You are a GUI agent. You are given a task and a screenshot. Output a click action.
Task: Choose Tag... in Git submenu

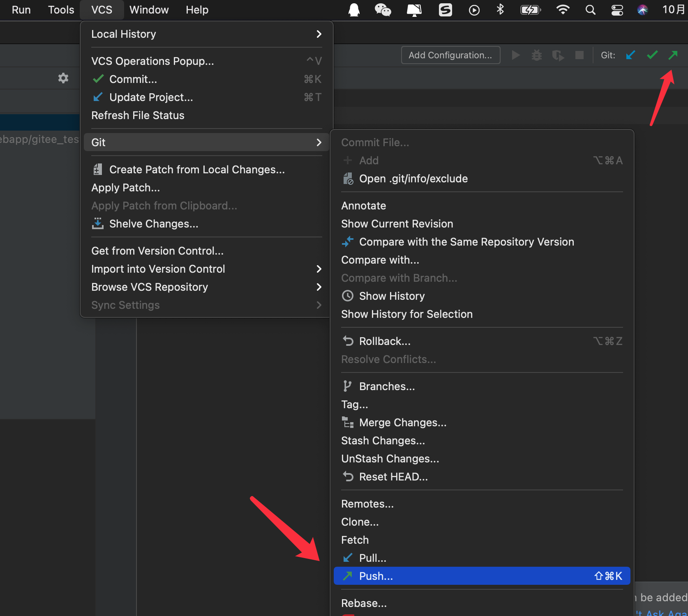pos(482,405)
